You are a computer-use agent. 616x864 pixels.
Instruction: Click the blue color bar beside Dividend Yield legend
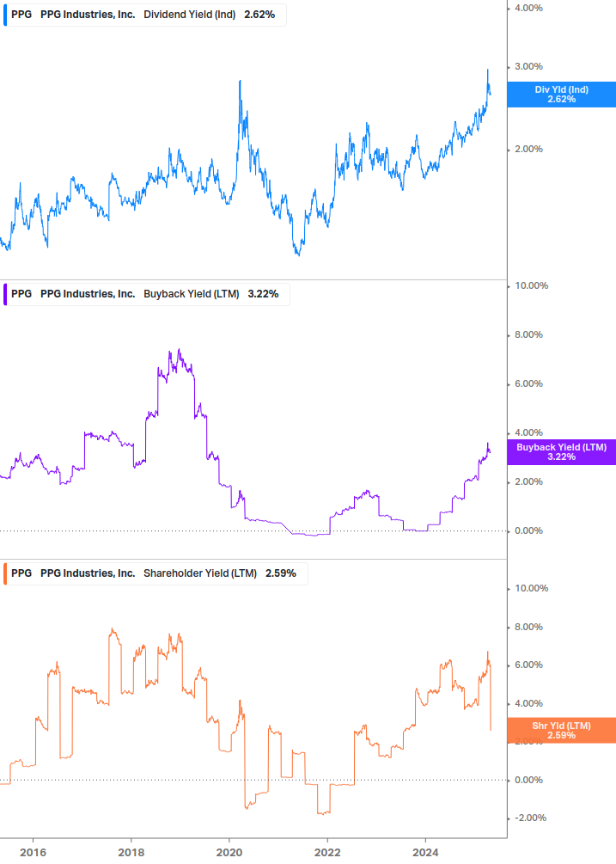click(5, 15)
